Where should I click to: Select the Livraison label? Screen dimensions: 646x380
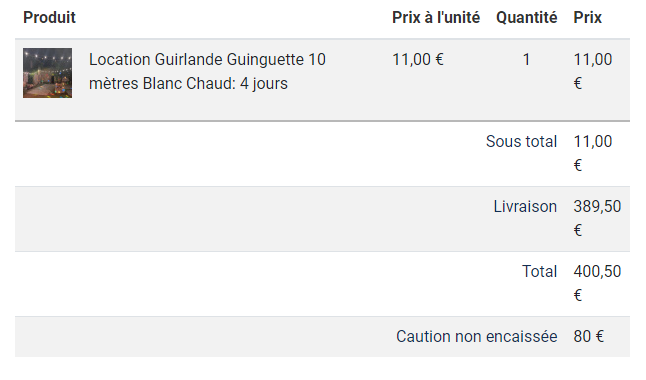pyautogui.click(x=525, y=206)
